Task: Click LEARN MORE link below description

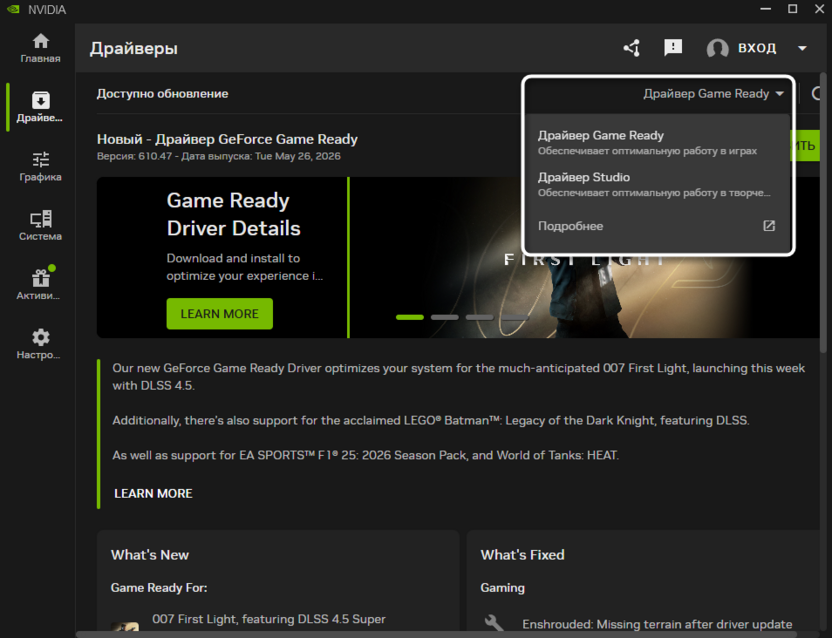Action: pos(153,494)
